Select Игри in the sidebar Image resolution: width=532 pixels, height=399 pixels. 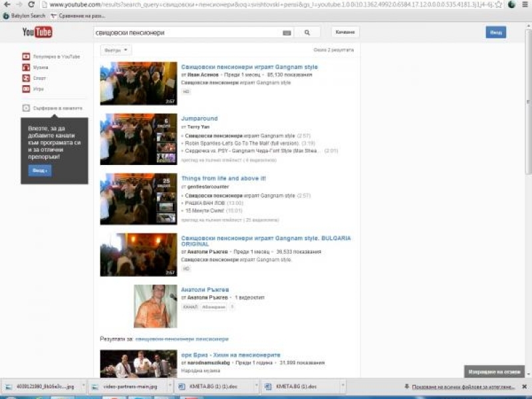click(x=33, y=89)
